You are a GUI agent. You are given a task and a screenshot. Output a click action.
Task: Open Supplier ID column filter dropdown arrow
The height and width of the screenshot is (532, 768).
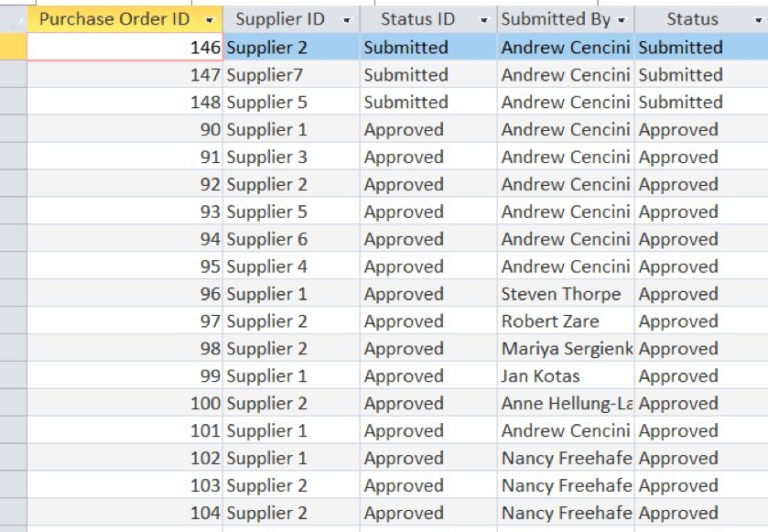point(347,20)
